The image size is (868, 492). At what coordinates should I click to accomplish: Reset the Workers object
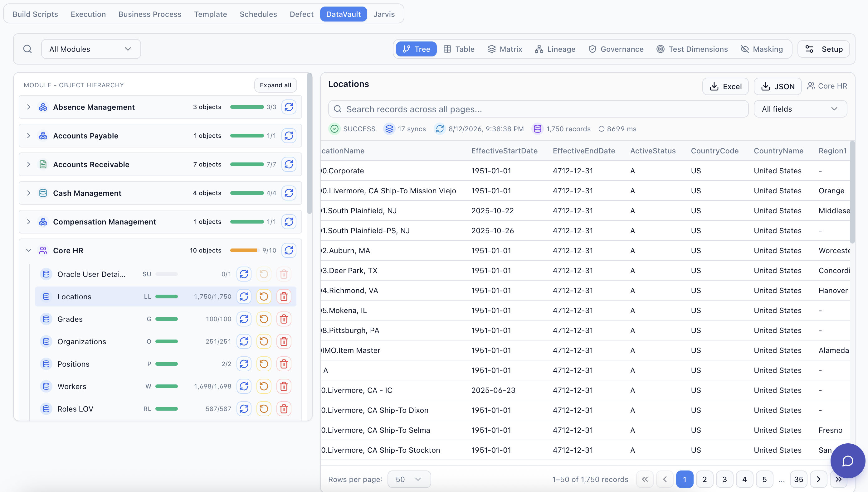click(x=264, y=387)
